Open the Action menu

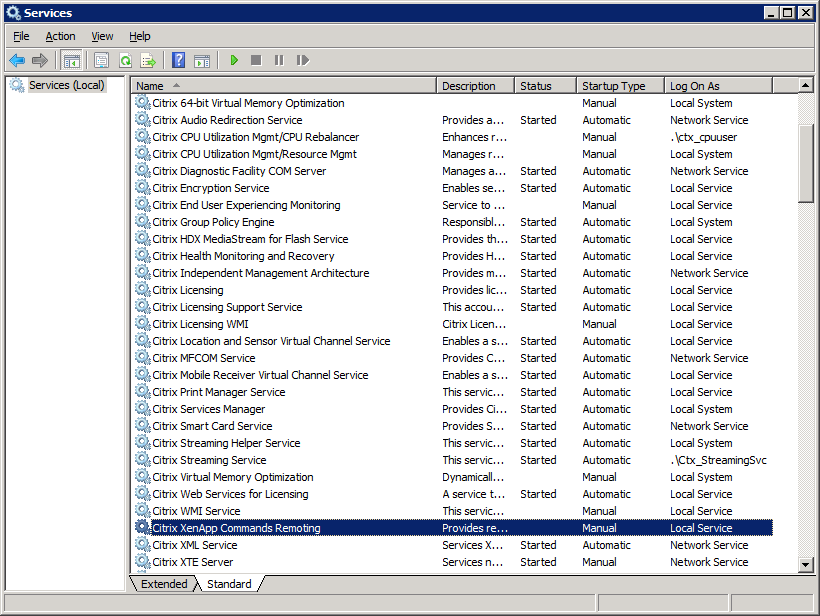tap(60, 36)
